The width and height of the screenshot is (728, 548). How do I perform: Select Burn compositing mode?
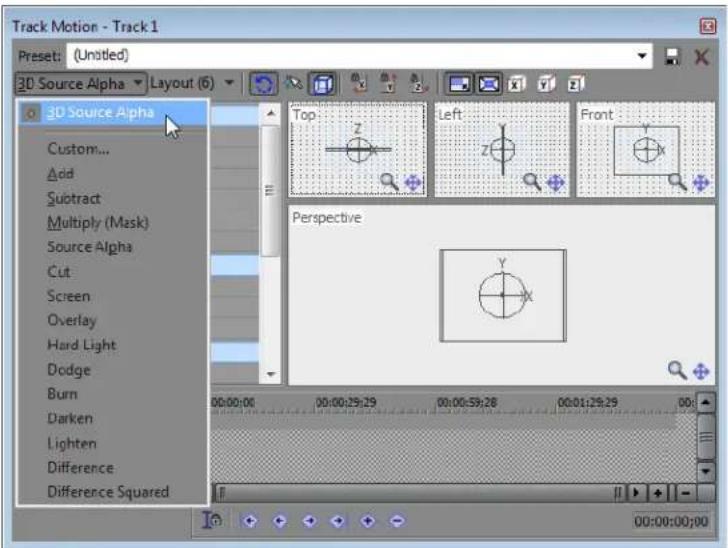pos(62,394)
